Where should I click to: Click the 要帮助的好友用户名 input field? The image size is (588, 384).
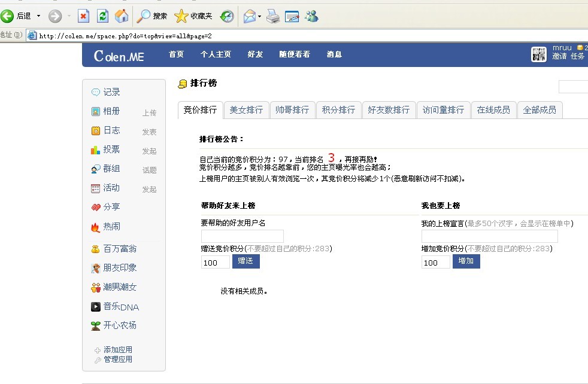[x=243, y=236]
